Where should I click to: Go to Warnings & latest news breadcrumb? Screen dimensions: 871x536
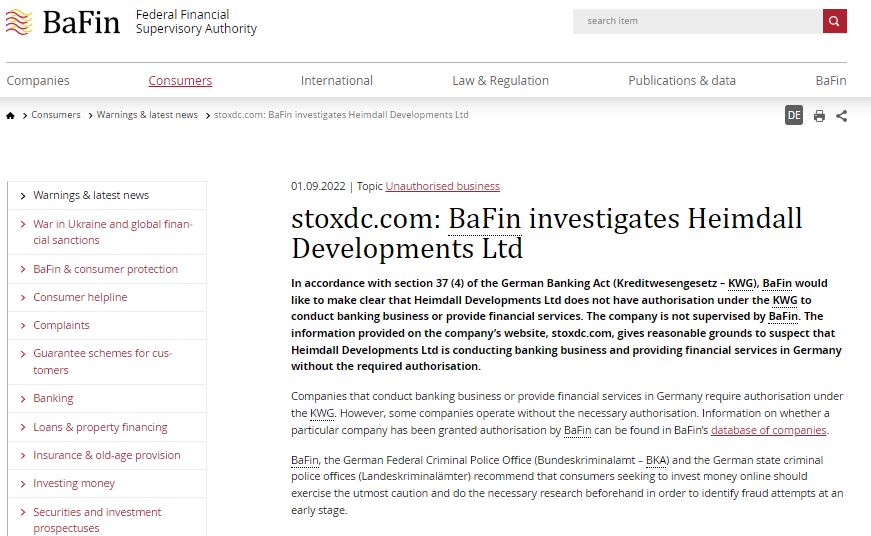[x=147, y=114]
